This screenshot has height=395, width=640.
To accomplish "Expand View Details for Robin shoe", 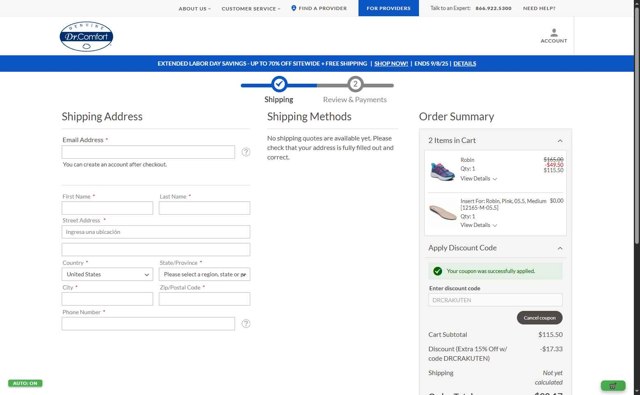I will coord(479,179).
